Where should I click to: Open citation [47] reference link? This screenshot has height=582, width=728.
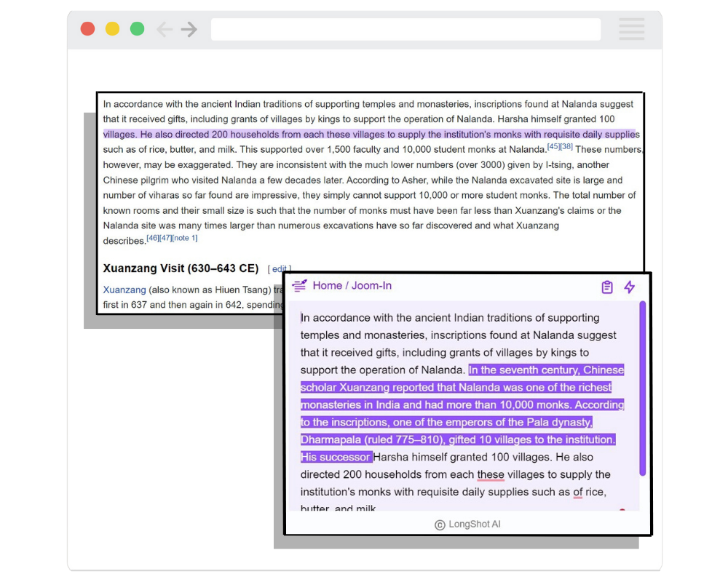click(165, 238)
